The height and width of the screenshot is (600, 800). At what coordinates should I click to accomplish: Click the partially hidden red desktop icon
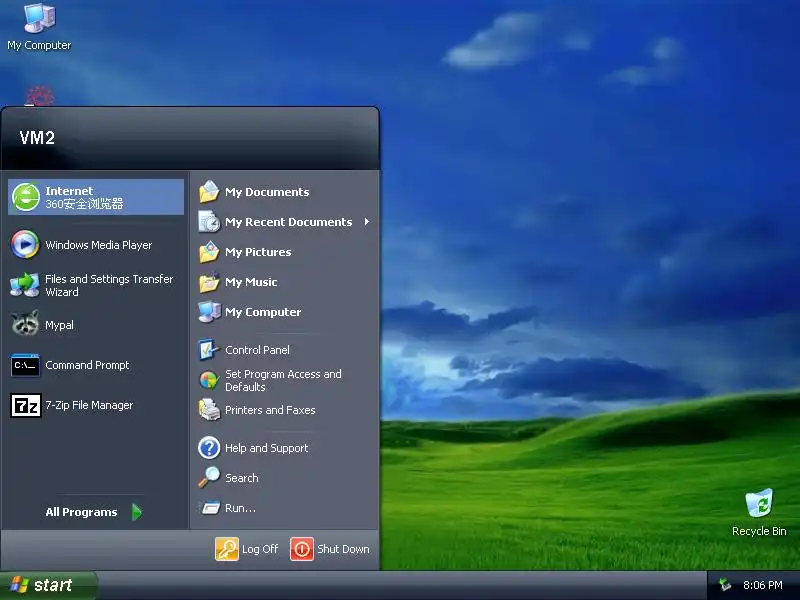39,95
